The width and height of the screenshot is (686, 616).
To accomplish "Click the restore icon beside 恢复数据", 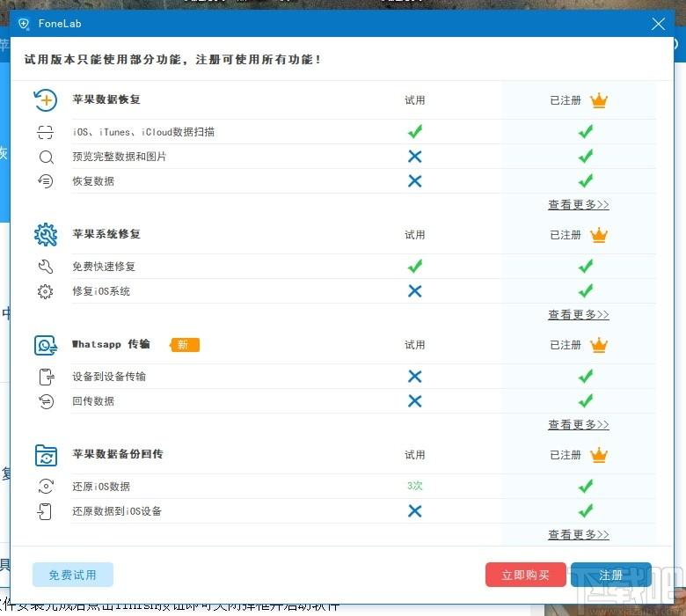I will (46, 180).
